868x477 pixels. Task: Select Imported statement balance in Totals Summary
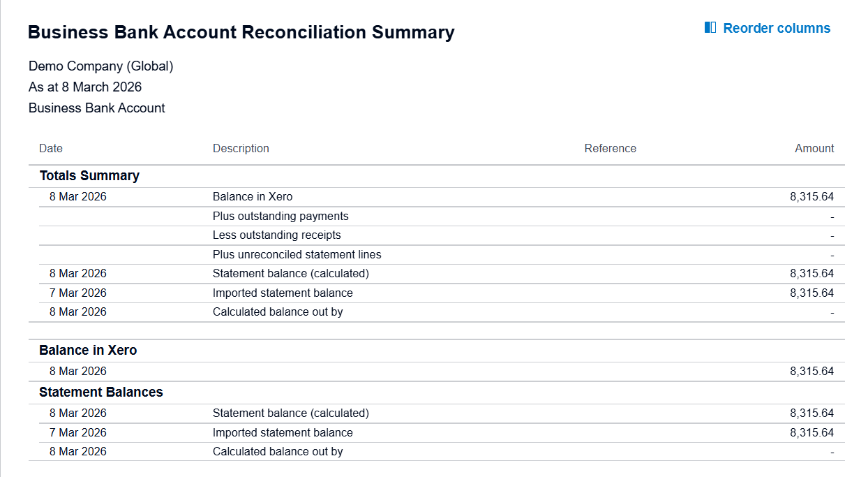click(x=283, y=293)
